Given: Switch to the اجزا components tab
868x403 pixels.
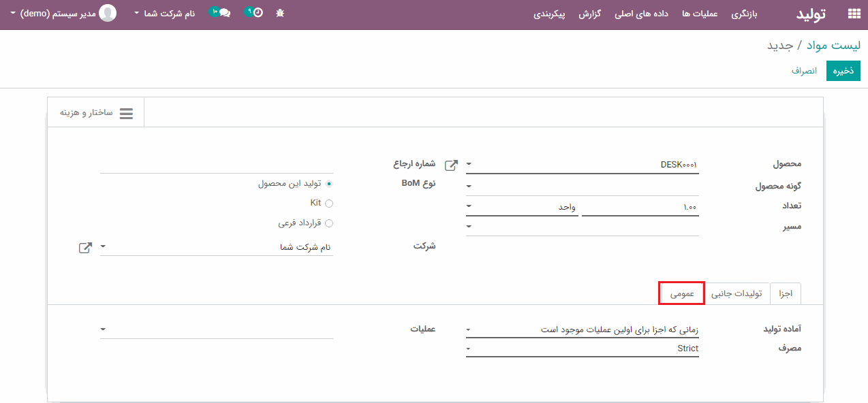Looking at the screenshot, I should 786,293.
